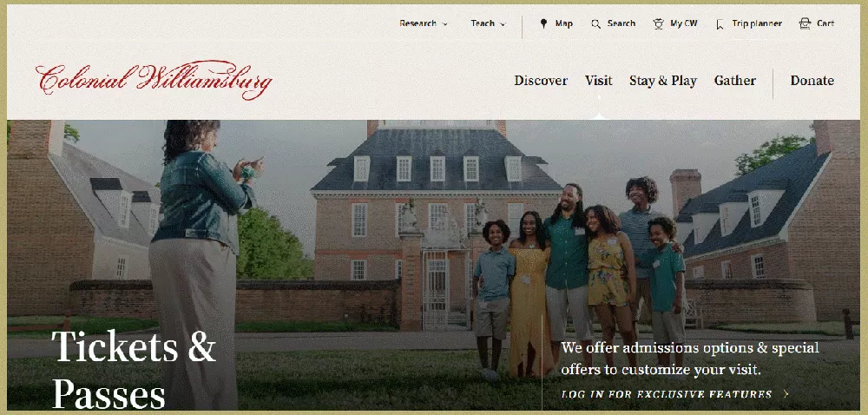Expand the Research dropdown chevron
The height and width of the screenshot is (415, 868).
click(445, 24)
